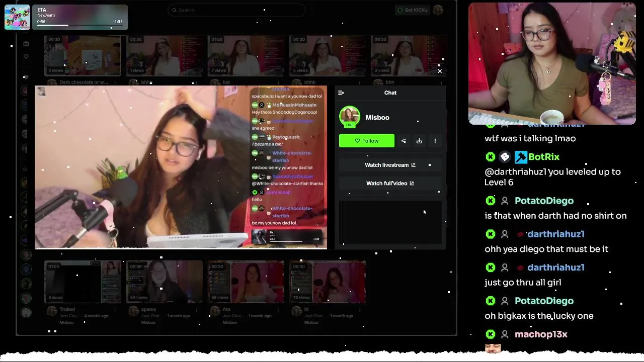The image size is (644, 362).
Task: Click Misboo's live profile avatar
Action: tap(350, 117)
